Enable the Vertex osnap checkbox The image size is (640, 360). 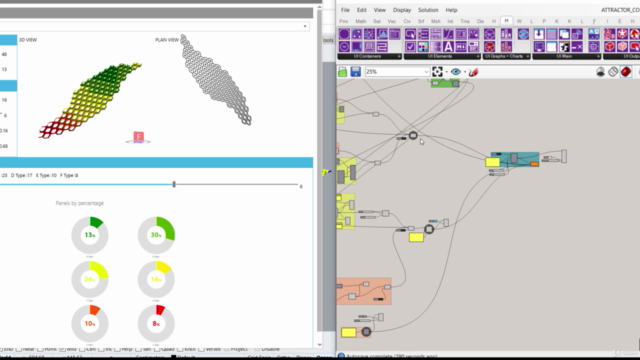(201, 349)
